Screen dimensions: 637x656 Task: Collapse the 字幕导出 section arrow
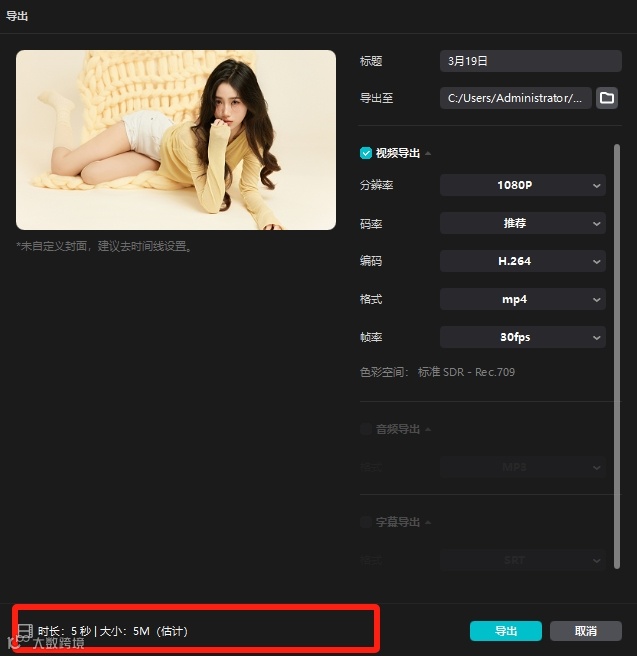(x=428, y=522)
